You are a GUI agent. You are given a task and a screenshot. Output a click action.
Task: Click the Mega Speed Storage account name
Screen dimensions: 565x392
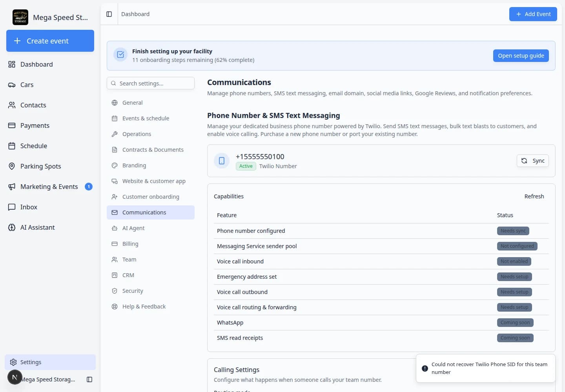(48, 379)
